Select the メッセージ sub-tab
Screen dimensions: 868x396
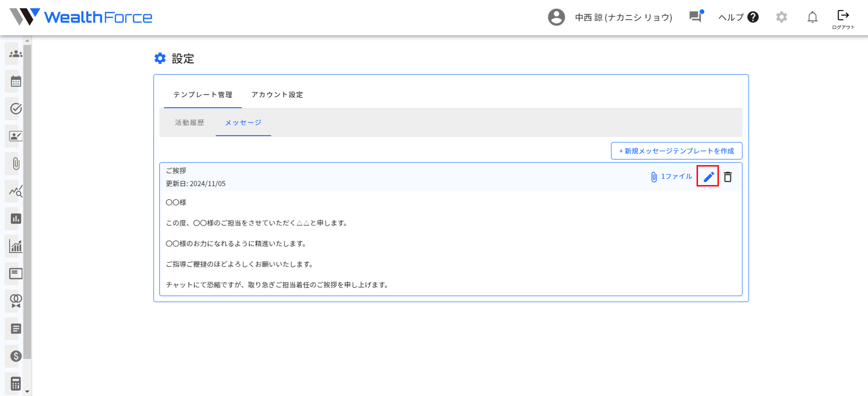coord(243,123)
